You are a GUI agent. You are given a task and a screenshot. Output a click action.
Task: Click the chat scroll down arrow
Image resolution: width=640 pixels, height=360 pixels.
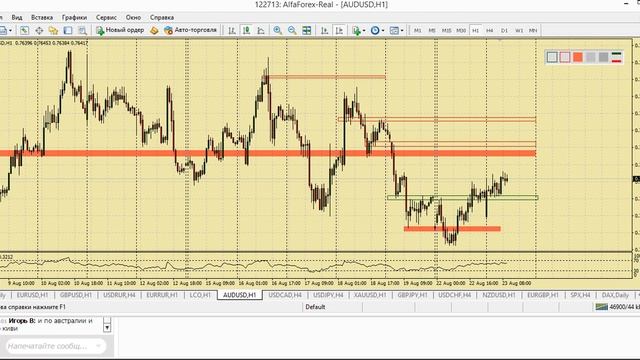pos(107,328)
